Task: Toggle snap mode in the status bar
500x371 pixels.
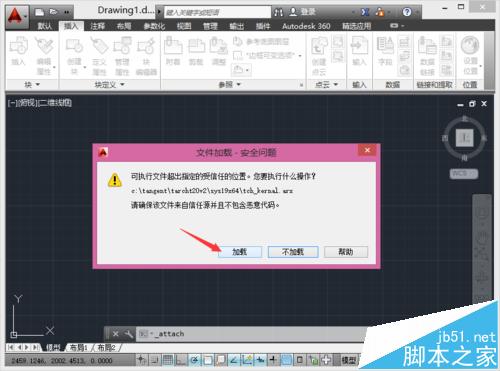Action: tap(155, 360)
